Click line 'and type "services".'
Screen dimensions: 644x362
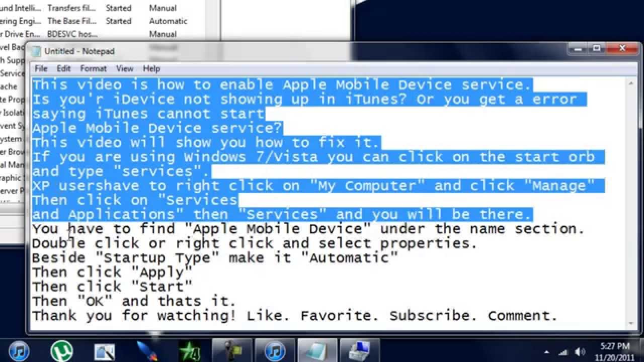pyautogui.click(x=122, y=171)
